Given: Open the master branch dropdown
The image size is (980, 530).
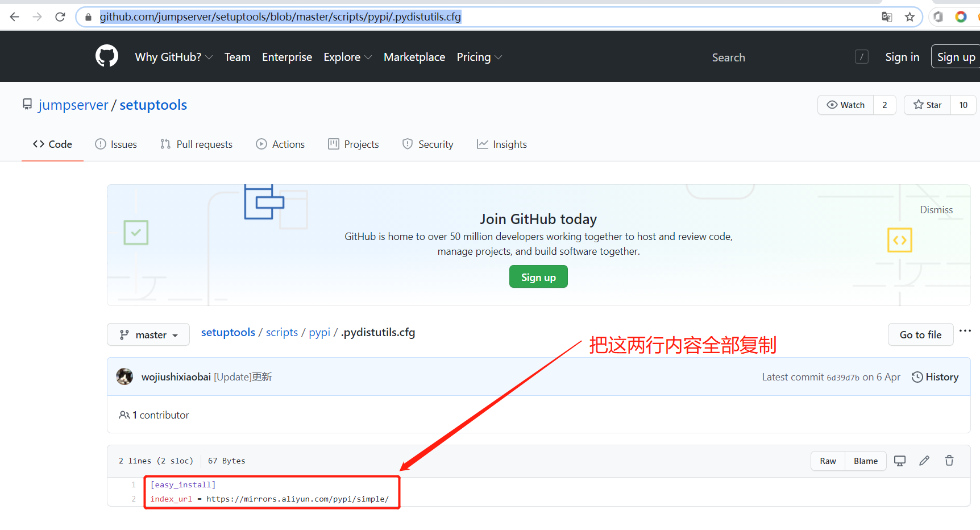Looking at the screenshot, I should click(x=148, y=335).
